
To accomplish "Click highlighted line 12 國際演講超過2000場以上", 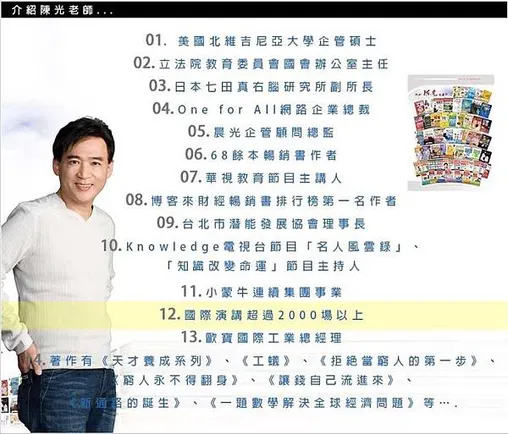I will [261, 315].
